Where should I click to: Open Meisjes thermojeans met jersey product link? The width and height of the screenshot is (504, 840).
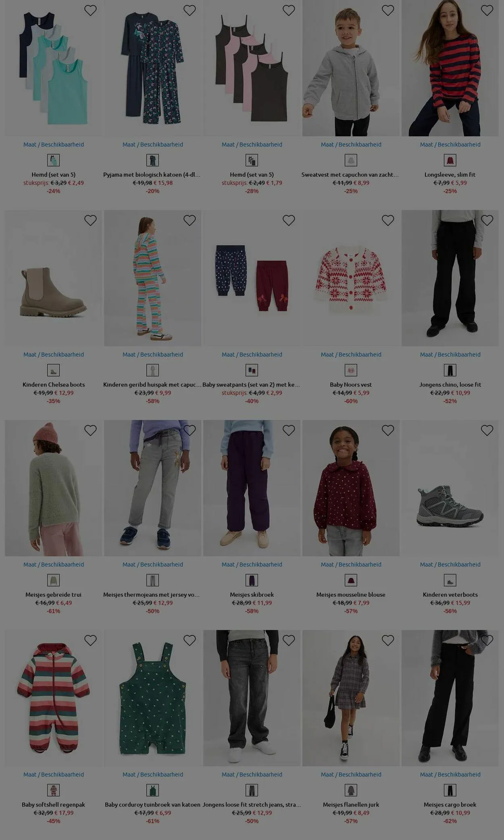(x=152, y=595)
